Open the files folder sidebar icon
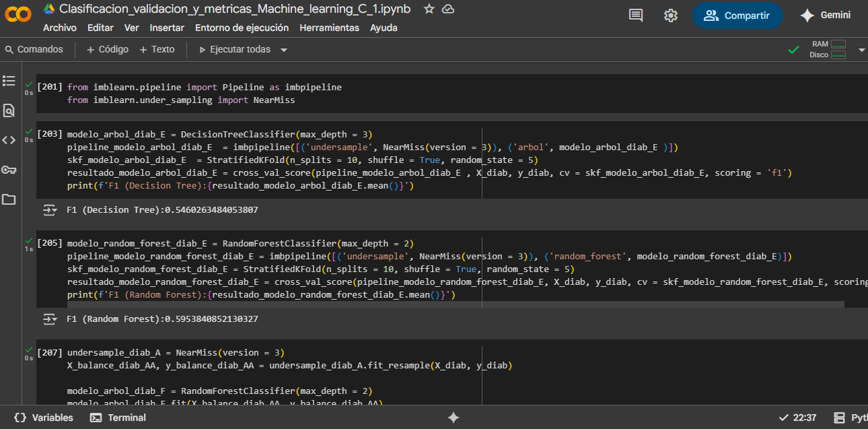 pyautogui.click(x=9, y=199)
